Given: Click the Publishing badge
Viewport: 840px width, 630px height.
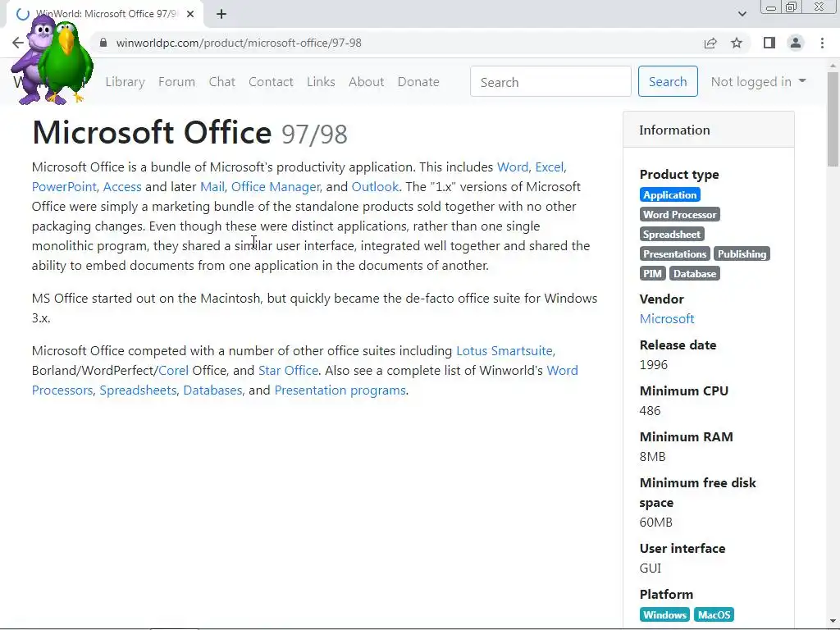Looking at the screenshot, I should 742,254.
